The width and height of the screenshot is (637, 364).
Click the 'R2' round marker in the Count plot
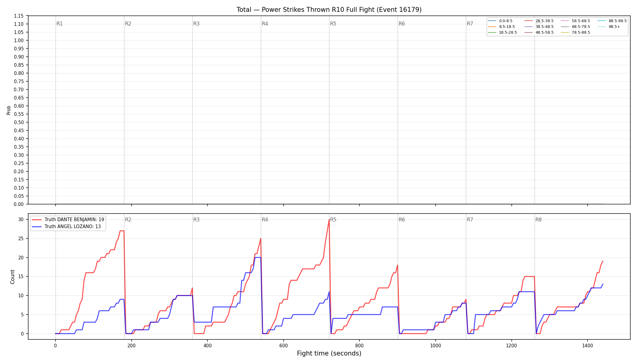[x=128, y=220]
